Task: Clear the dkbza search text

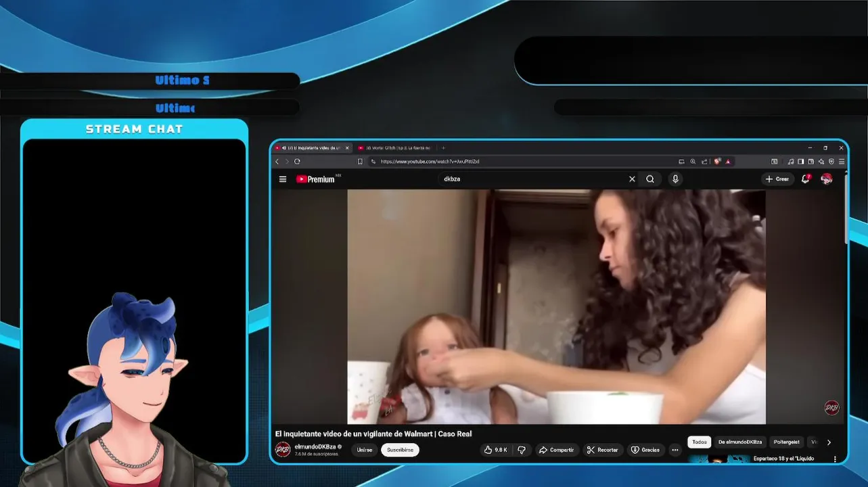Action: tap(632, 179)
